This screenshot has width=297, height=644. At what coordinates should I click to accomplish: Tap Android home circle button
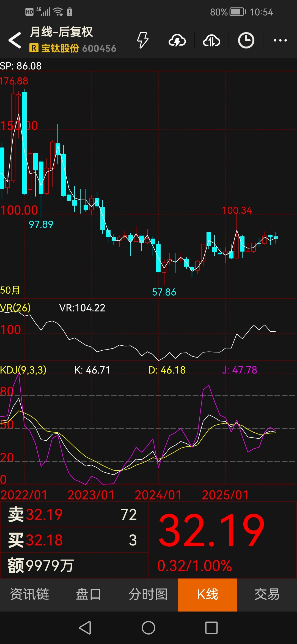(x=148, y=628)
